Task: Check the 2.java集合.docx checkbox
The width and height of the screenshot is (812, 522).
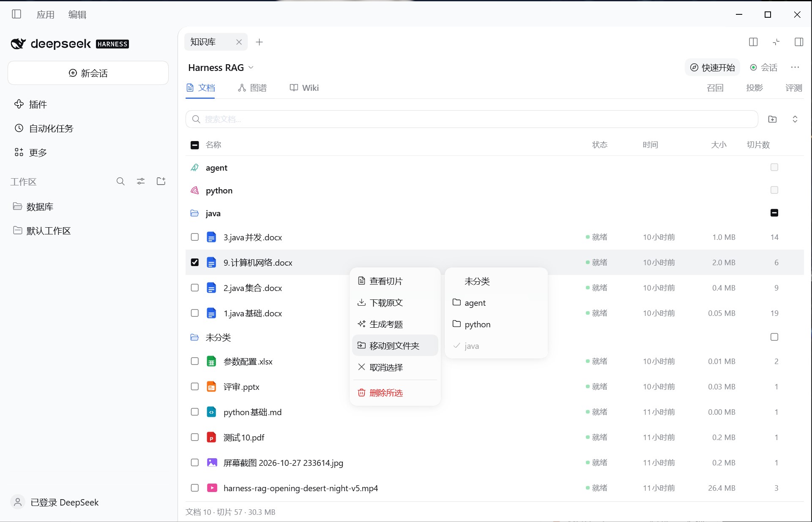Action: pyautogui.click(x=195, y=288)
